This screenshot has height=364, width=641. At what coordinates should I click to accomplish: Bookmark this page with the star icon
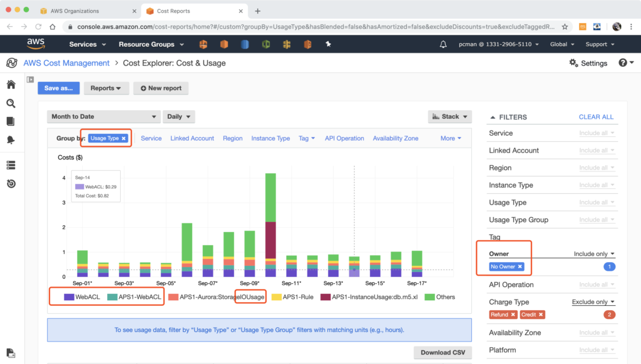coord(565,27)
